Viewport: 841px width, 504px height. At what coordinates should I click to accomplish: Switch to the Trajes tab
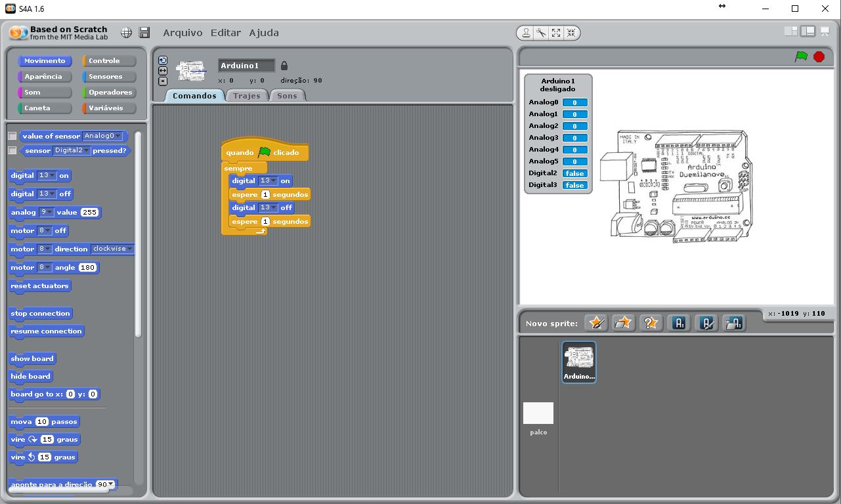point(247,95)
